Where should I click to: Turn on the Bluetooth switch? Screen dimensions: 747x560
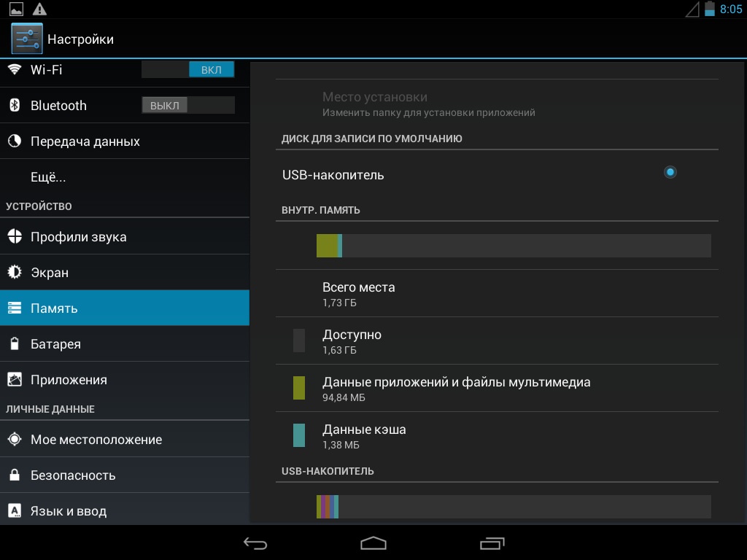click(188, 105)
